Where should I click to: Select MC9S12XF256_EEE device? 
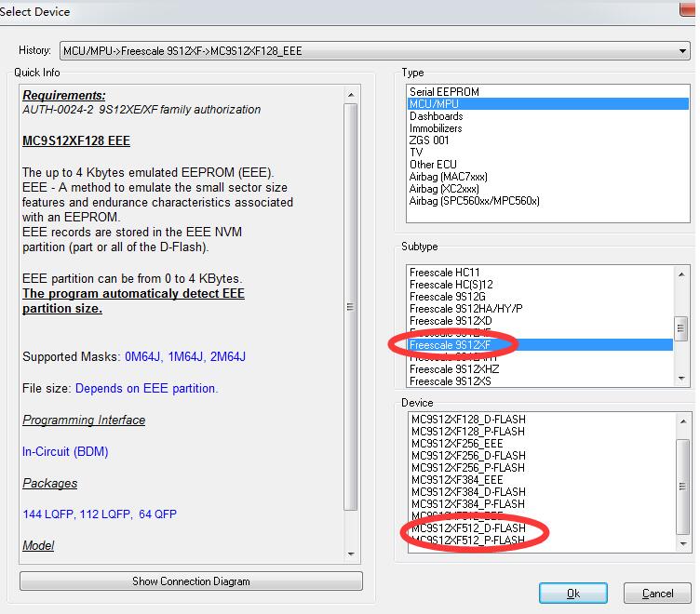tap(542, 444)
